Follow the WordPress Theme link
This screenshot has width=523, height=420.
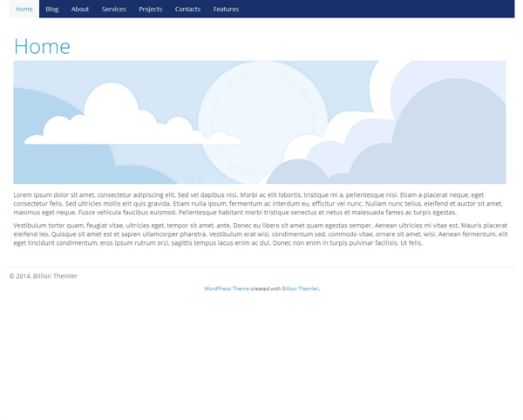227,288
